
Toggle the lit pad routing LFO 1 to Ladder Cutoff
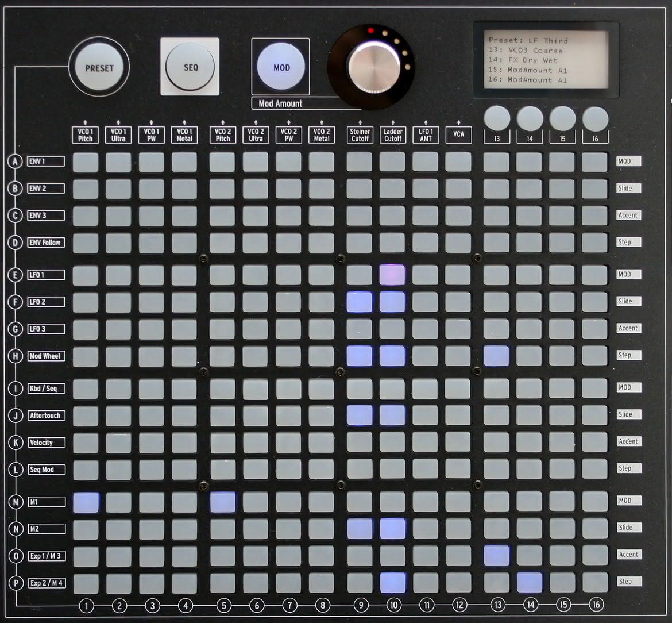[392, 275]
